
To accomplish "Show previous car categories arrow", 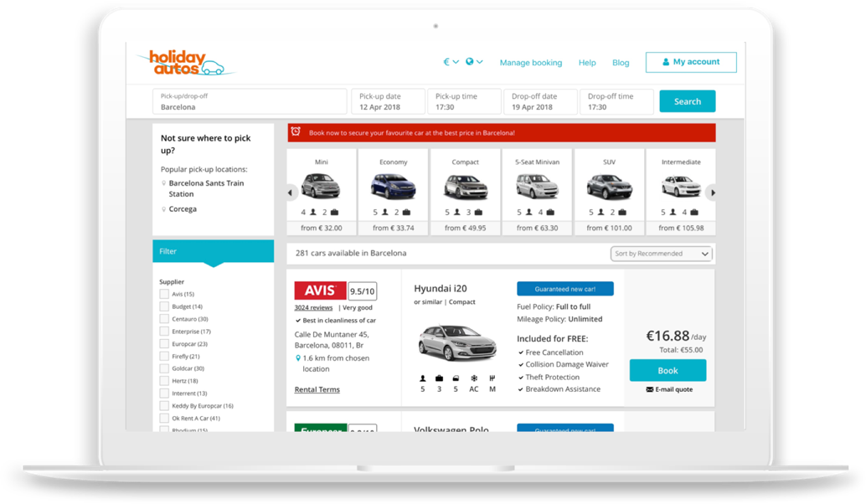I will 291,193.
